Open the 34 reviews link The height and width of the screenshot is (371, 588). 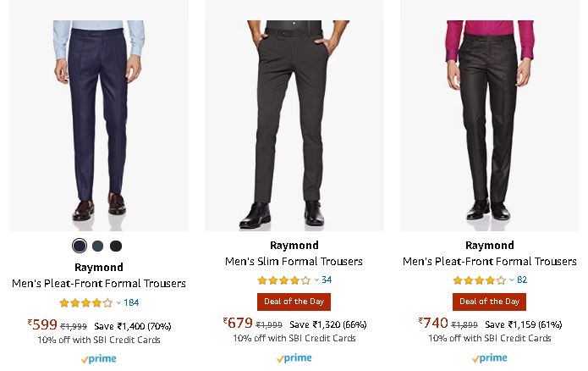coord(327,280)
